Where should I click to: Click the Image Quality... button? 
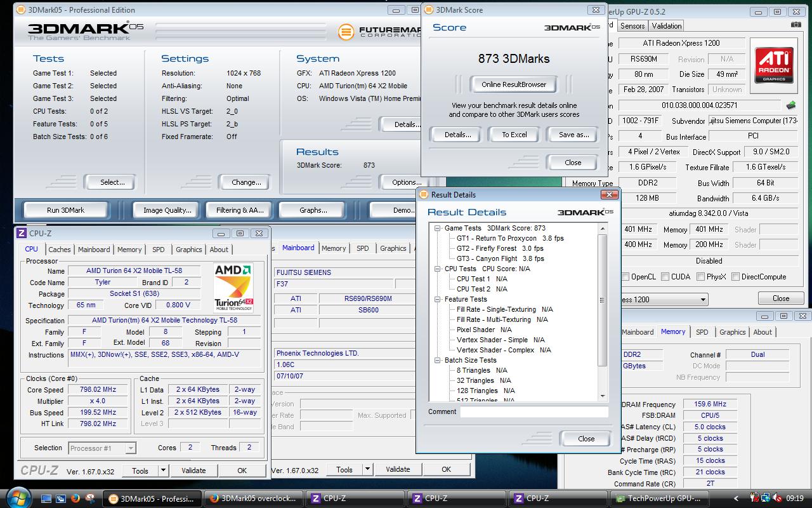[167, 210]
